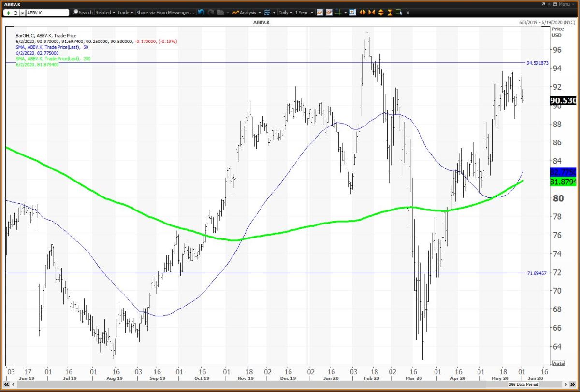Click the blue undo arrow icon
The width and height of the screenshot is (580, 392).
[201, 12]
